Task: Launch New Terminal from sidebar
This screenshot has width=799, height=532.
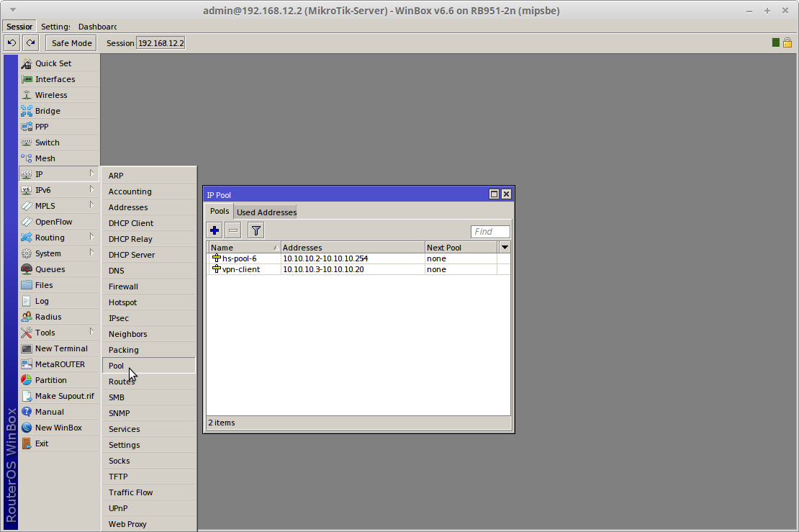Action: tap(59, 348)
